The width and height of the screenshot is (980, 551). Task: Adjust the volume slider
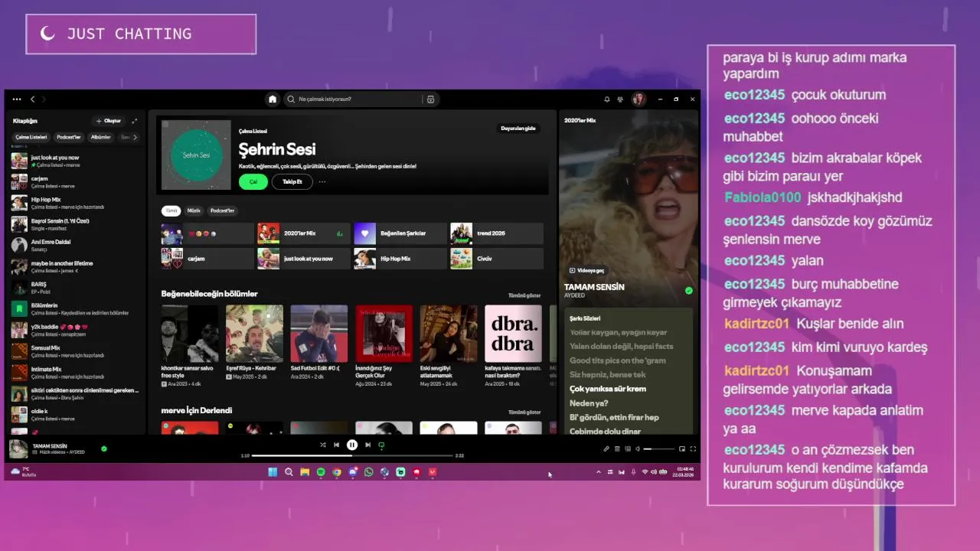coord(658,449)
